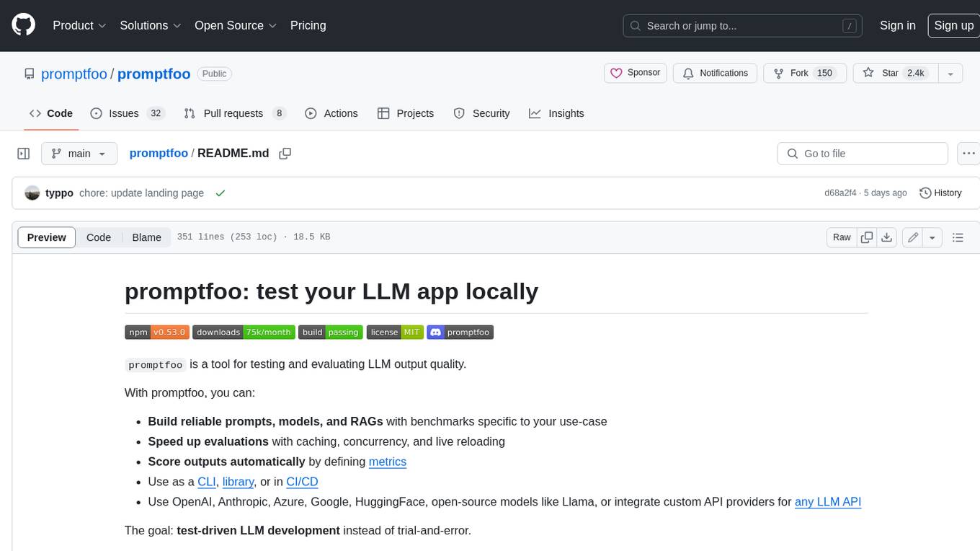The image size is (980, 551).
Task: Click the promptfoo breadcrumb link
Action: [x=159, y=154]
